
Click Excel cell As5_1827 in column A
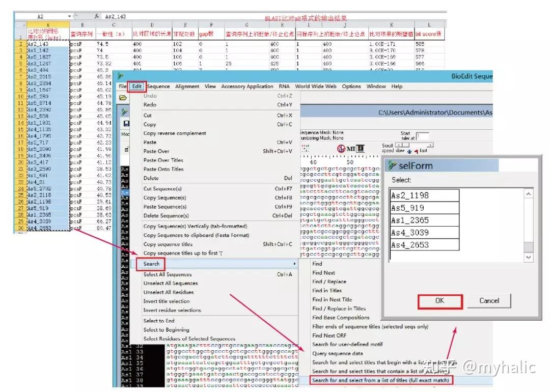click(48, 57)
